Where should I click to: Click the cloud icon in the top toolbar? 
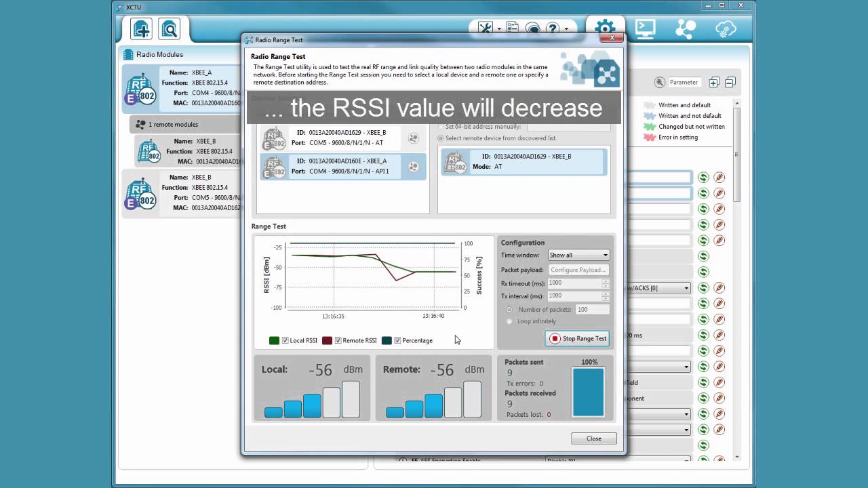tap(726, 28)
